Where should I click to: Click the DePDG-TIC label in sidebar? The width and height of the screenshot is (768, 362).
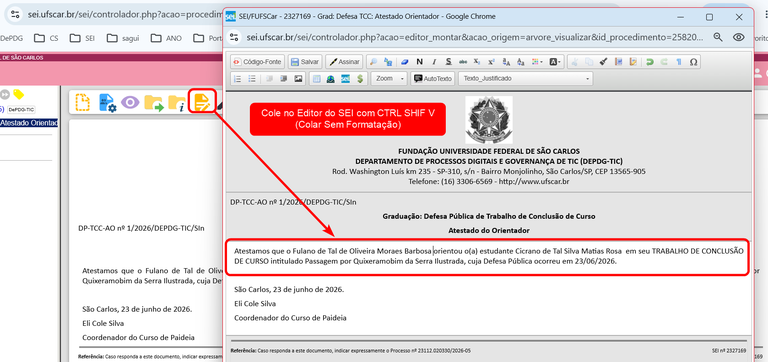point(21,109)
